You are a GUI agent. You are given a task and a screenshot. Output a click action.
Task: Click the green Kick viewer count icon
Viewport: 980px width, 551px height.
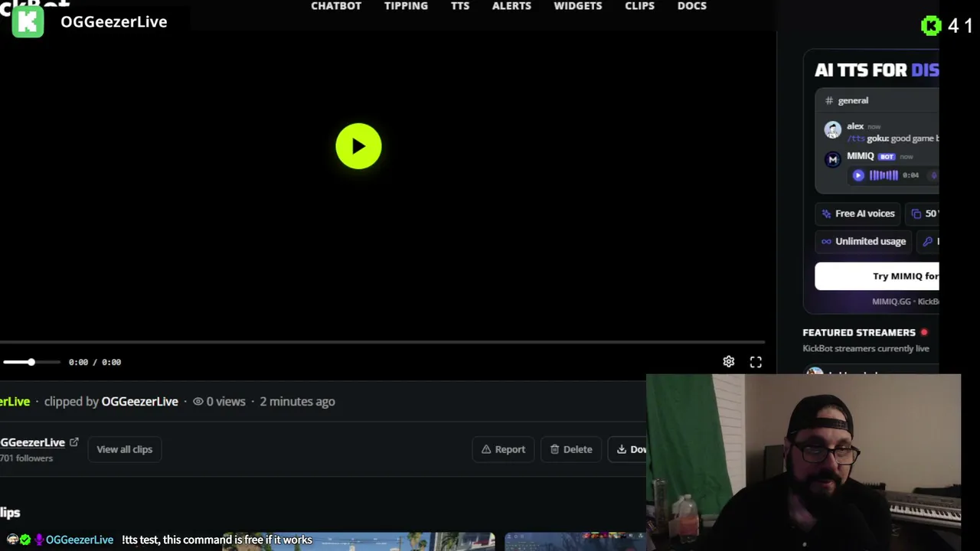click(930, 26)
